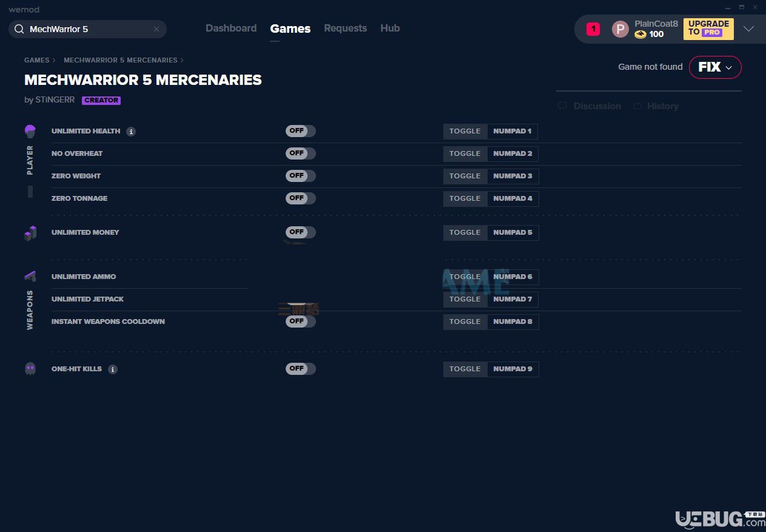Click the INSTANT WEAPONS COOLDOWN label

pos(108,322)
